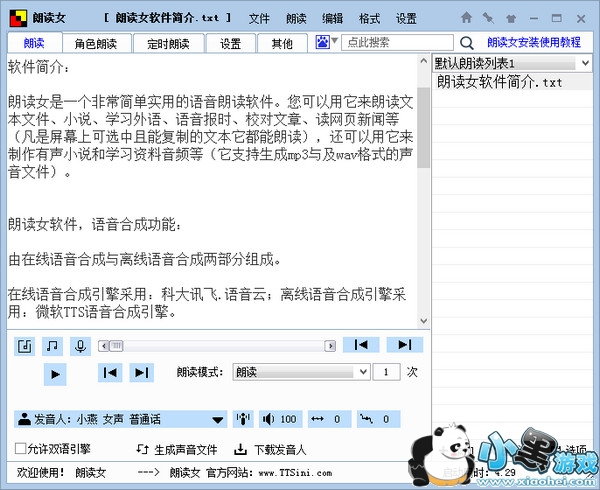Image resolution: width=600 pixels, height=490 pixels.
Task: Click previous button beside play button
Action: 110,373
